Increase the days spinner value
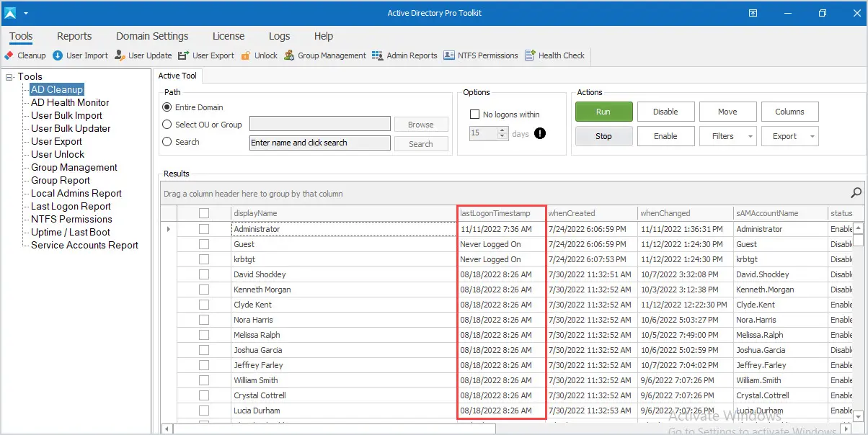 (x=502, y=130)
